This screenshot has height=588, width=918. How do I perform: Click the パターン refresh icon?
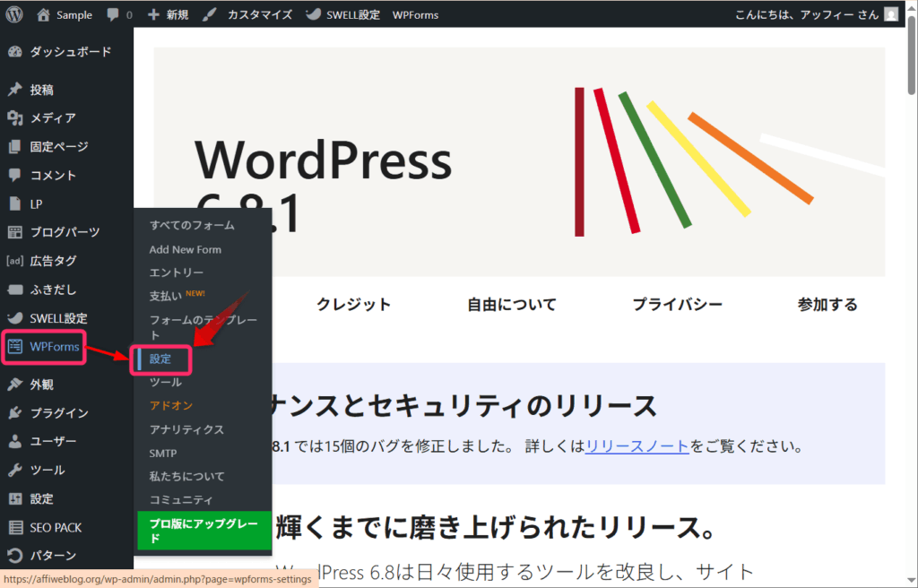tap(15, 555)
